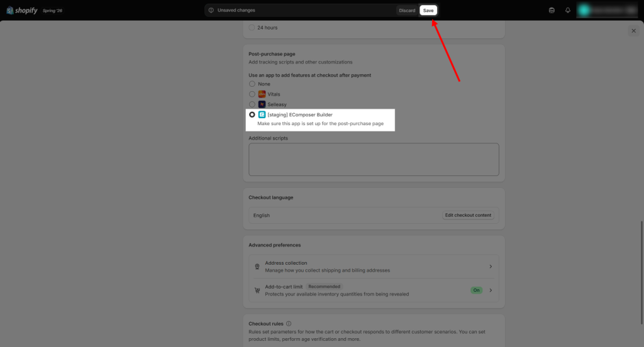Screen dimensions: 644x347
Task: Click the On status badge
Action: point(476,290)
